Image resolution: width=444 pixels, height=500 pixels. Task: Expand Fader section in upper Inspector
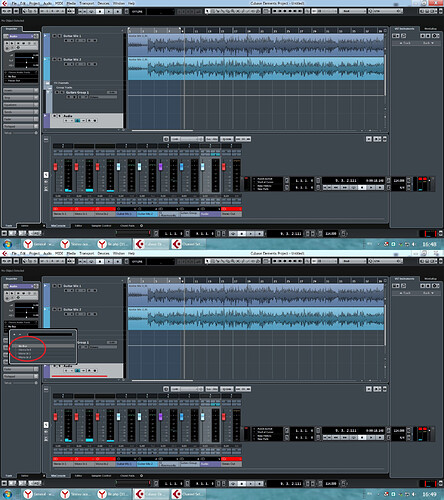pyautogui.click(x=21, y=119)
